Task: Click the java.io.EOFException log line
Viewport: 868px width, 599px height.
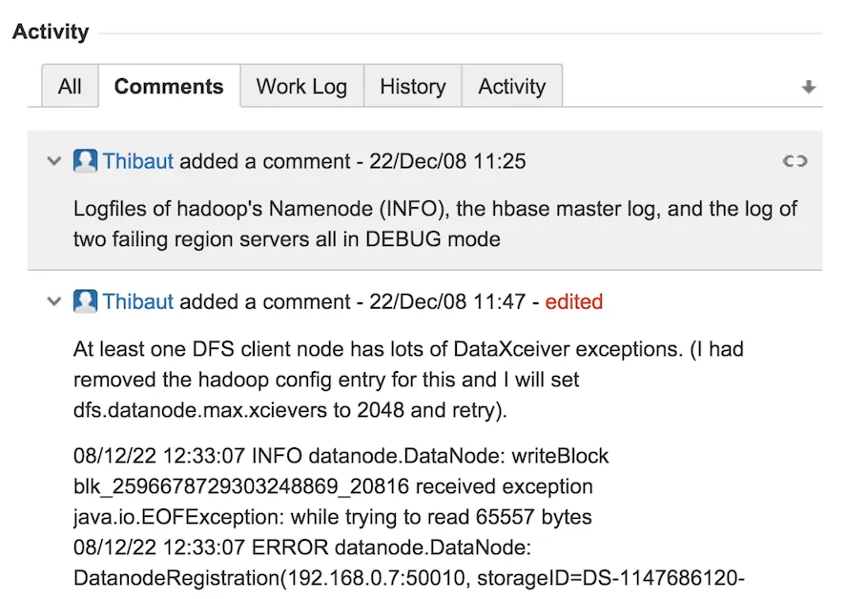Action: point(332,518)
